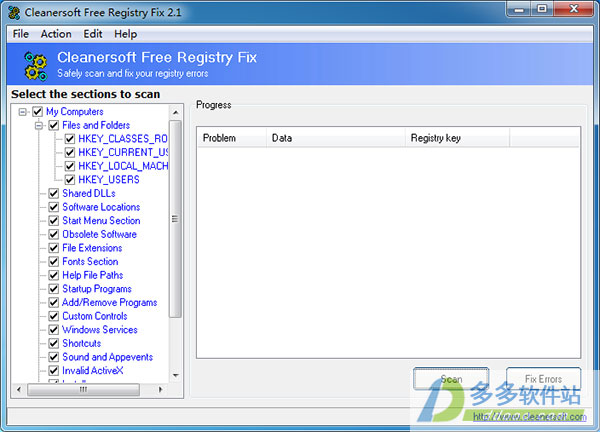The width and height of the screenshot is (600, 432).
Task: Click tree scrollbar down arrow
Action: click(x=175, y=375)
